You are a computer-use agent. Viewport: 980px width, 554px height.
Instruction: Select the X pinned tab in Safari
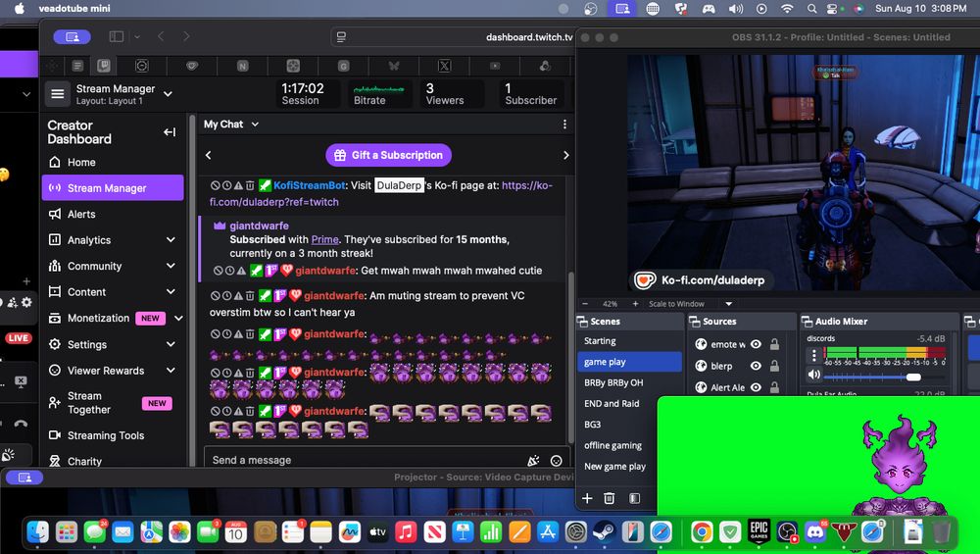coord(444,66)
